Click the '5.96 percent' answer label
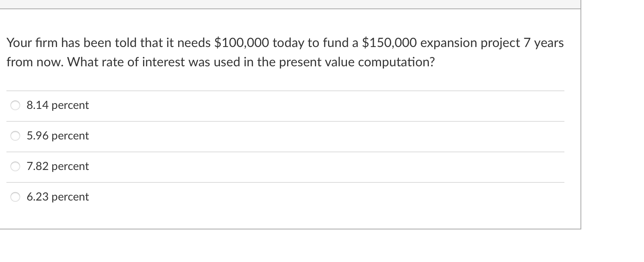 [58, 136]
